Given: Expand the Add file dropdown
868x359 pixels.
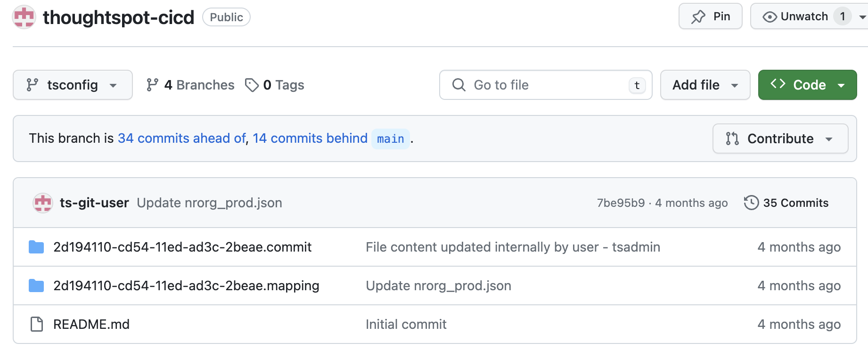Looking at the screenshot, I should coord(705,85).
